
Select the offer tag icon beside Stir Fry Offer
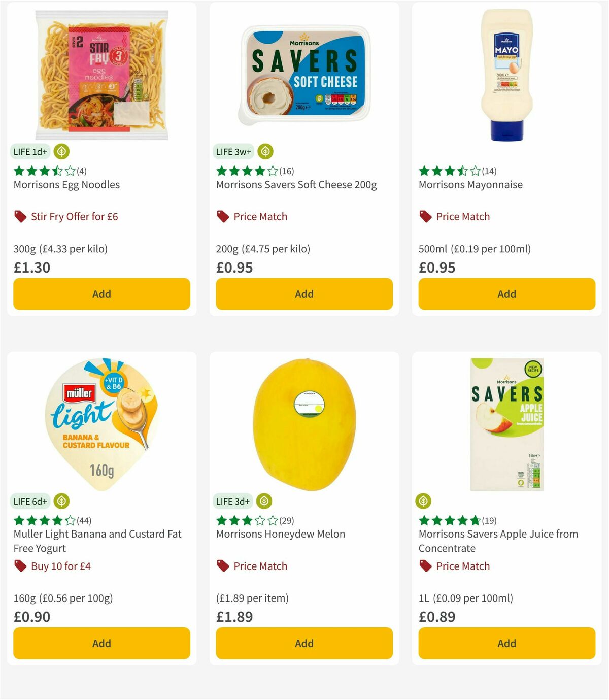coord(20,216)
